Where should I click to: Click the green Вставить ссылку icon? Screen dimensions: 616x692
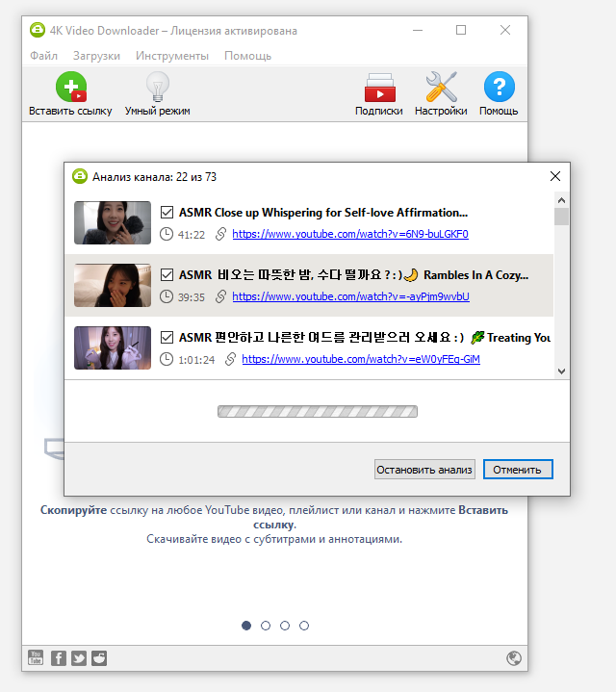pos(70,88)
